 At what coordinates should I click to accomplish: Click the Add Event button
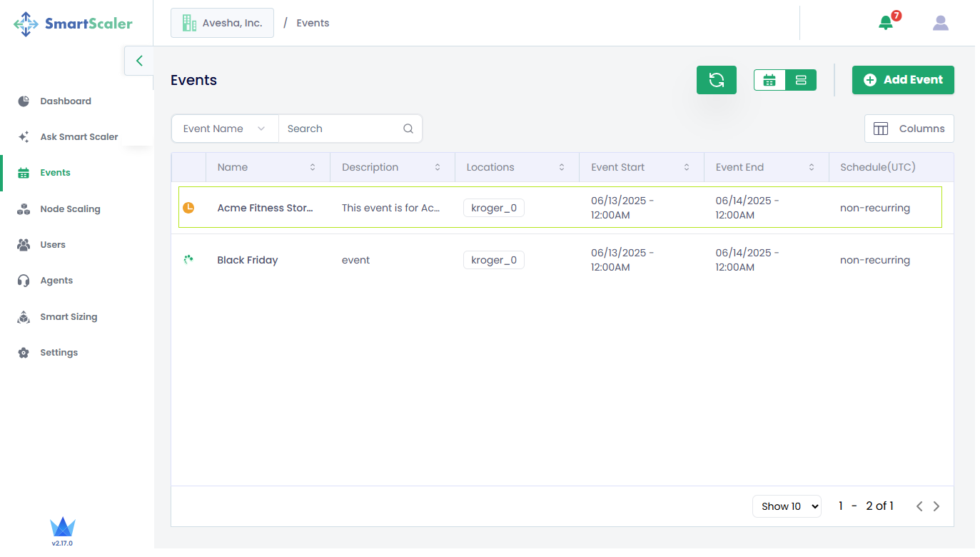(903, 80)
